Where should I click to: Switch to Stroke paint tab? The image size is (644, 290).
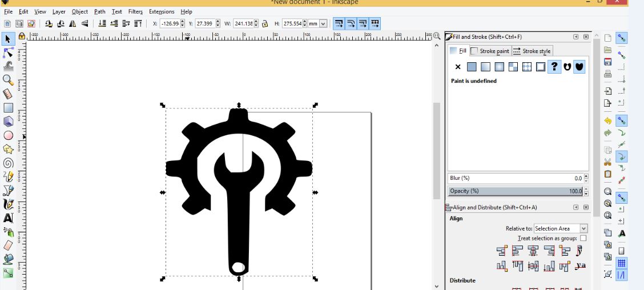490,51
